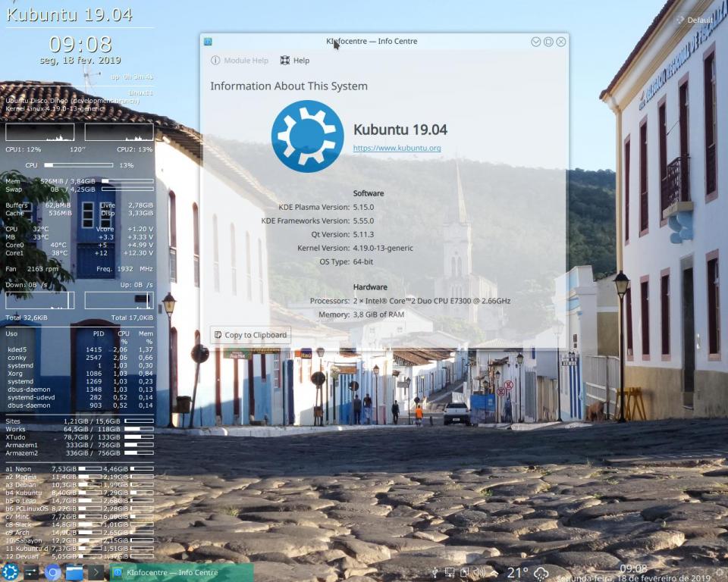This screenshot has height=582, width=728.
Task: Click the conky process row with PID 2547
Action: (80, 358)
